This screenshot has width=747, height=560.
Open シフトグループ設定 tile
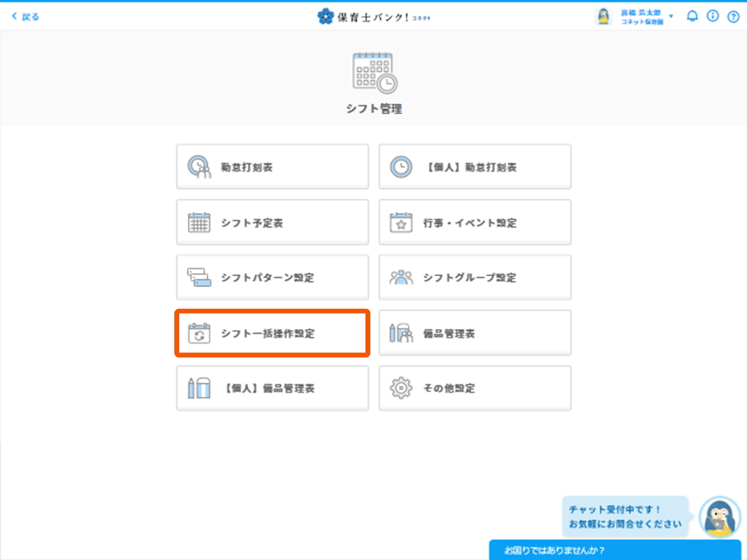[x=475, y=278]
